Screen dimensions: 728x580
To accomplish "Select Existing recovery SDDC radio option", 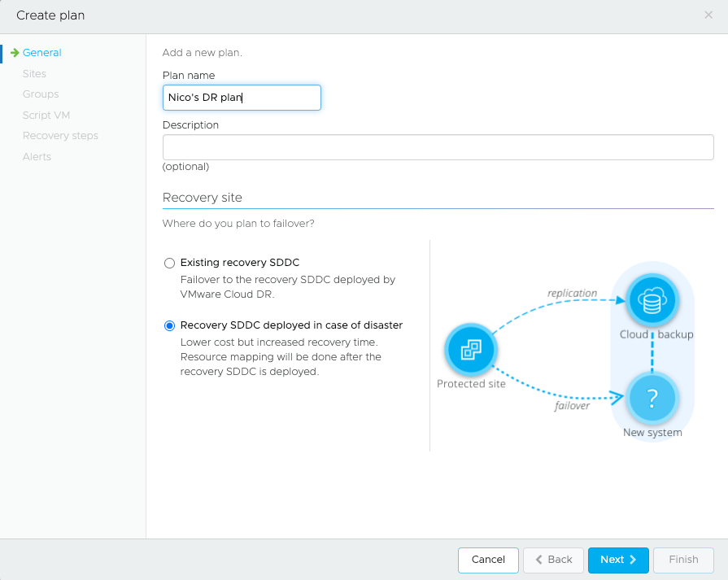I will click(x=169, y=263).
